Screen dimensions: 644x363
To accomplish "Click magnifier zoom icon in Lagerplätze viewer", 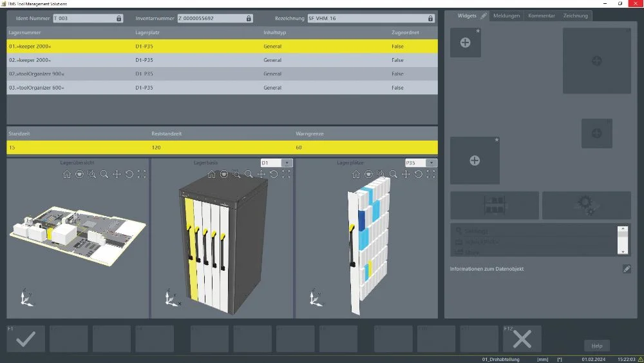I will click(x=393, y=174).
